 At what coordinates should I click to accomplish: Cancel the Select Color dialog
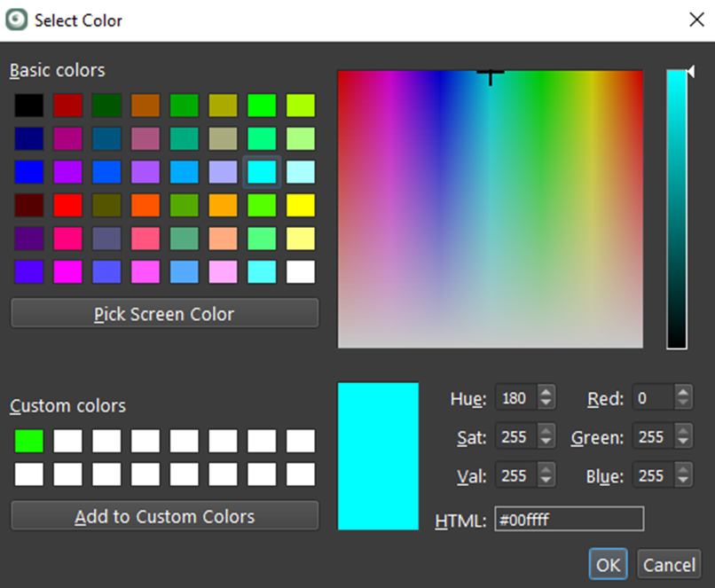point(669,565)
